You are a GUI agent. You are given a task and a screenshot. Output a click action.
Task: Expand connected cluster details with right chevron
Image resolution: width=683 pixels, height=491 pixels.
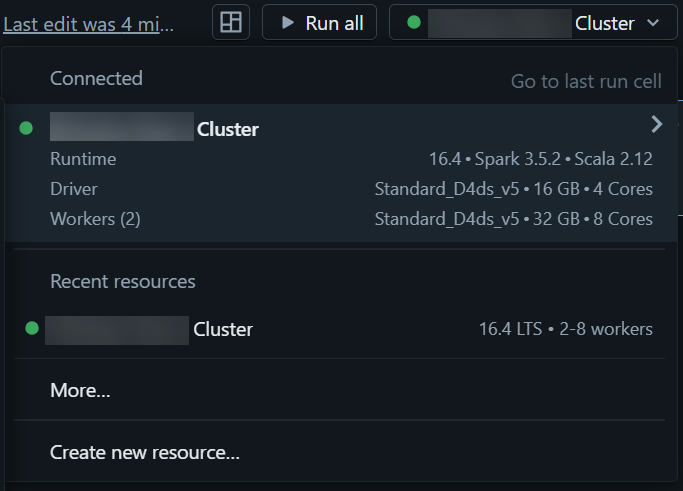[x=656, y=124]
